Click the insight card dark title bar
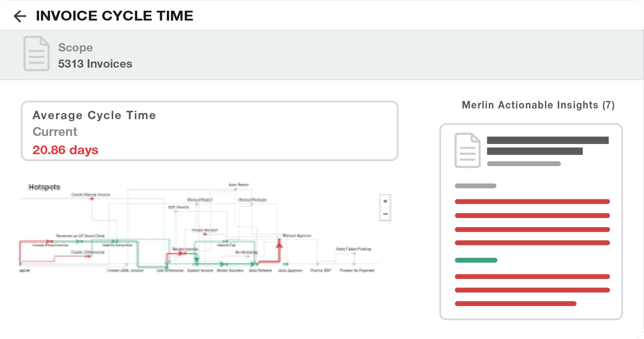644x339 pixels. tap(548, 141)
